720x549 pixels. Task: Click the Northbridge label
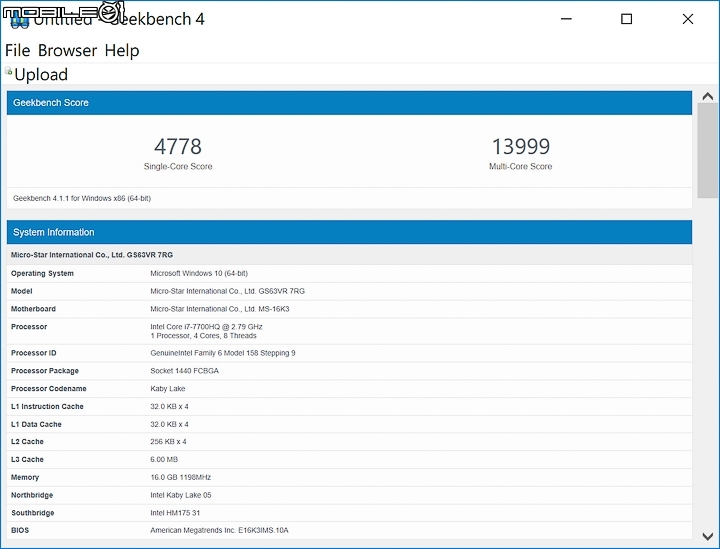[32, 495]
